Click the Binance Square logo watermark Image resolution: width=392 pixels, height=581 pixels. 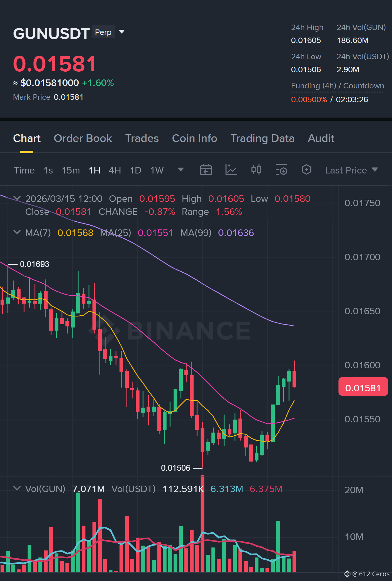[347, 574]
